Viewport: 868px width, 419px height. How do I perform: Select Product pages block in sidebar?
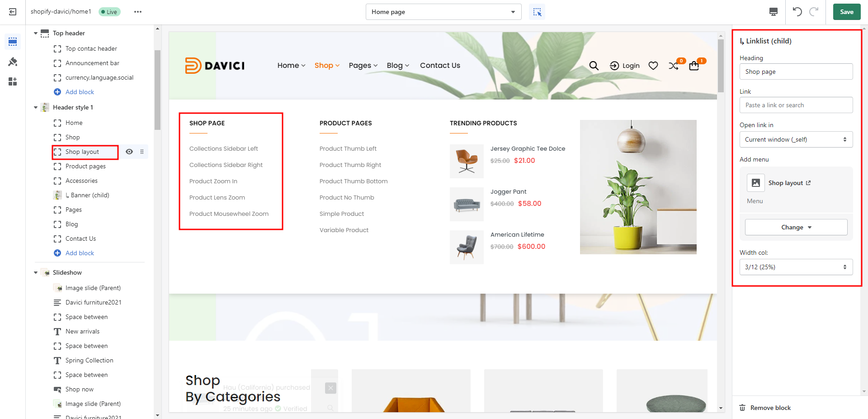pyautogui.click(x=85, y=166)
